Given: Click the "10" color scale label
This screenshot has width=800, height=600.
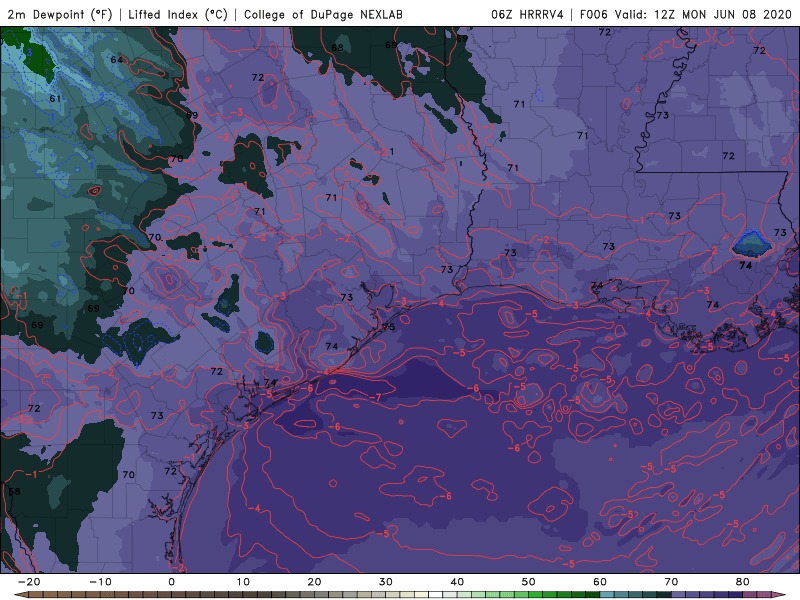Looking at the screenshot, I should tap(243, 582).
